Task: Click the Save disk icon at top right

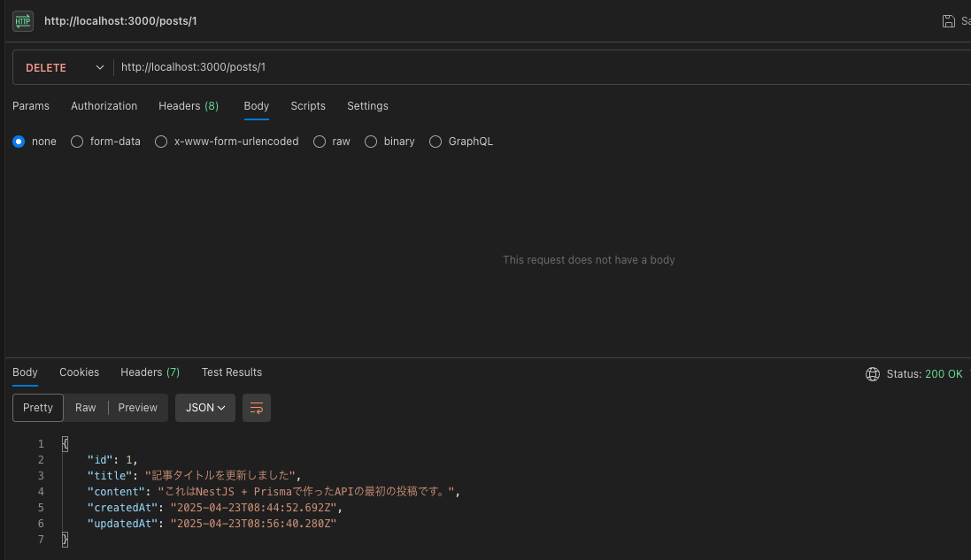Action: (x=948, y=21)
